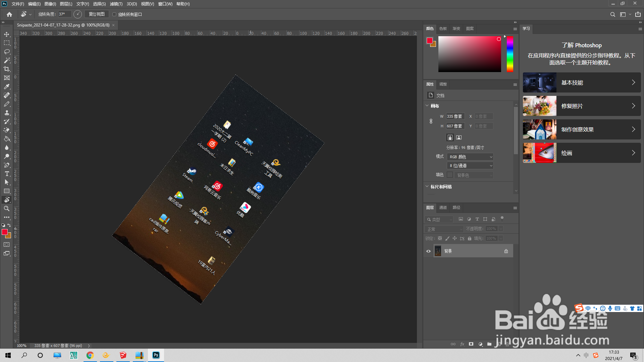Swap foreground and background colors

[9, 225]
